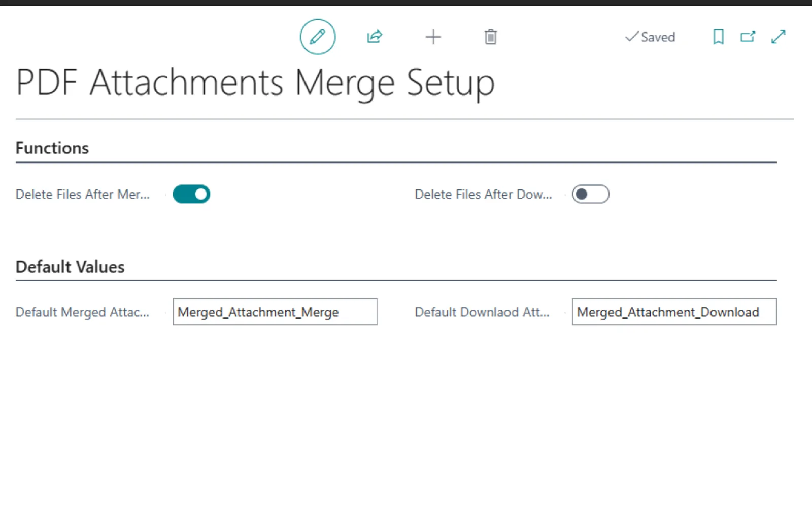Click the PDF Attachments Merge Setup title
The image size is (812, 508).
point(255,83)
